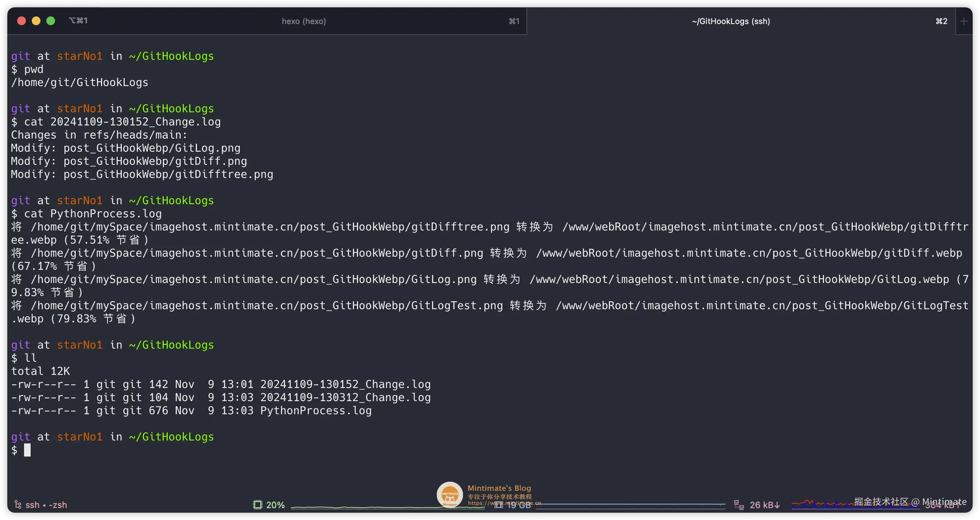Click the ssh -zsh job label
The height and width of the screenshot is (520, 980).
[x=46, y=505]
